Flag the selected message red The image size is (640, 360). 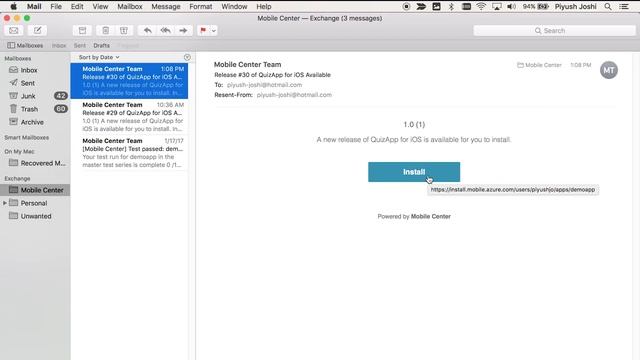(203, 31)
